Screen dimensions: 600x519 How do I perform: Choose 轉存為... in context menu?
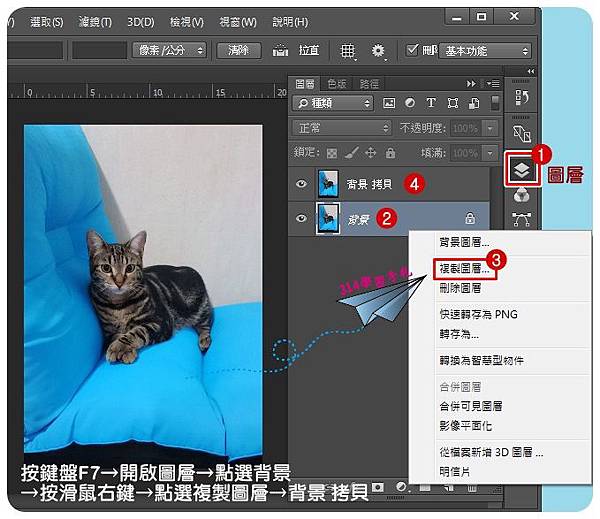click(459, 335)
